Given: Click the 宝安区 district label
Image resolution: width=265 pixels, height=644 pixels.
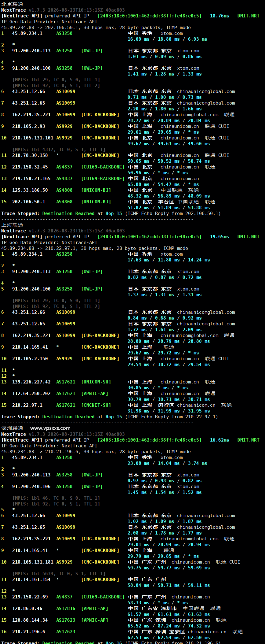Looking at the screenshot, I should coord(177,632).
